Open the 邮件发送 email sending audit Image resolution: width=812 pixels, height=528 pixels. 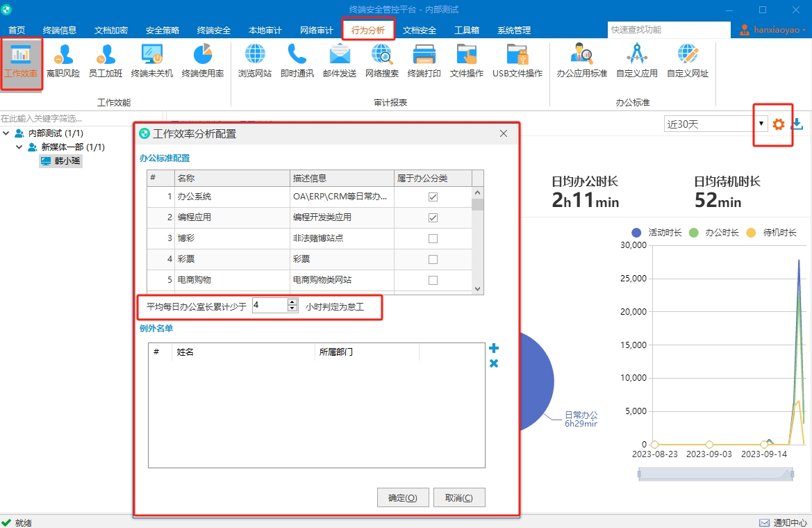(340, 62)
